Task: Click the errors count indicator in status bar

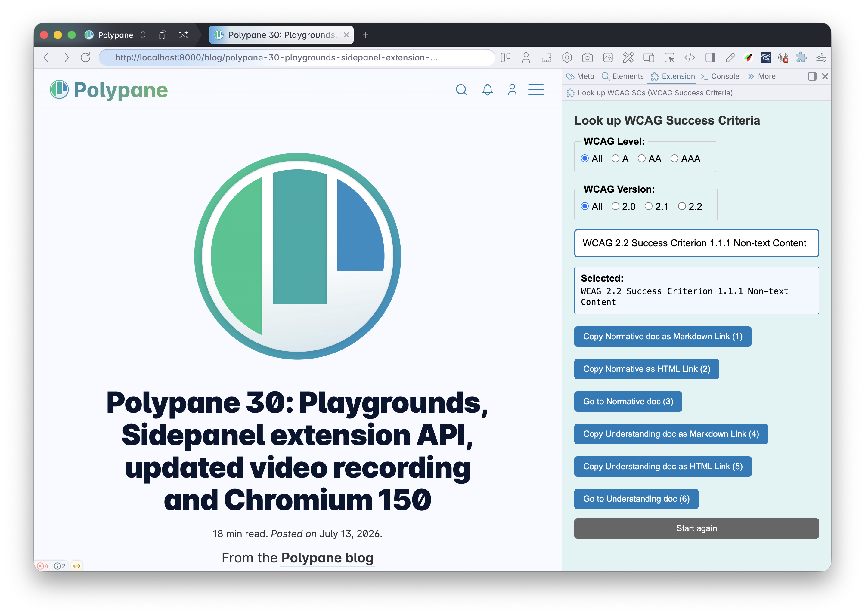Action: (43, 566)
